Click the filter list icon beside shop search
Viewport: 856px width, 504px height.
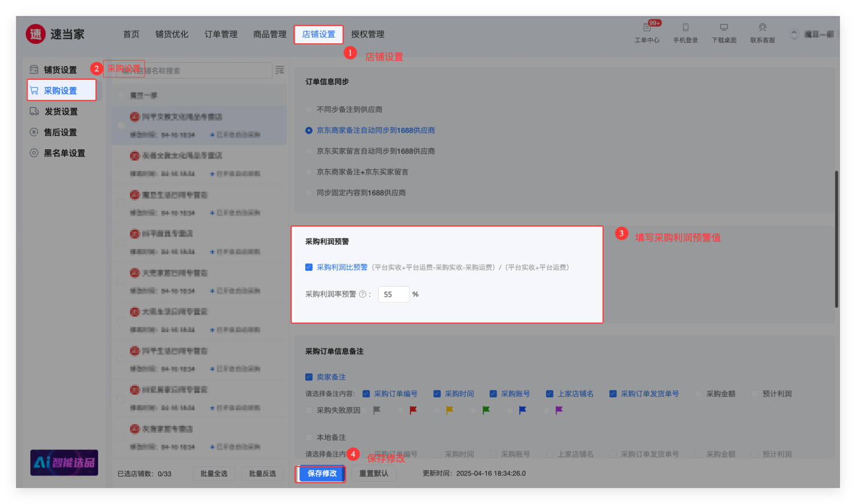coord(280,70)
